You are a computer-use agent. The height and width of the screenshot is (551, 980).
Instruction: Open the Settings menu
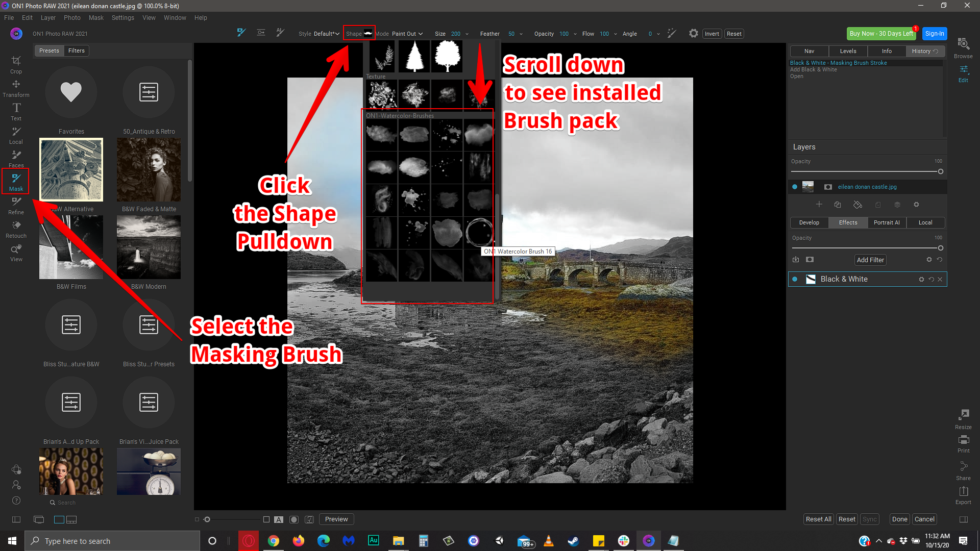pyautogui.click(x=123, y=17)
